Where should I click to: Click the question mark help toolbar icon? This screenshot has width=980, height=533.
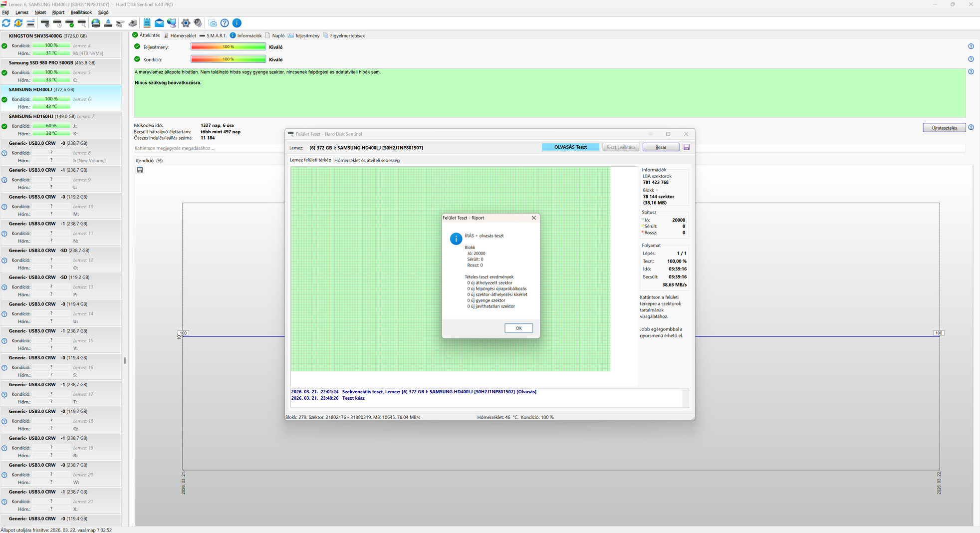click(225, 23)
